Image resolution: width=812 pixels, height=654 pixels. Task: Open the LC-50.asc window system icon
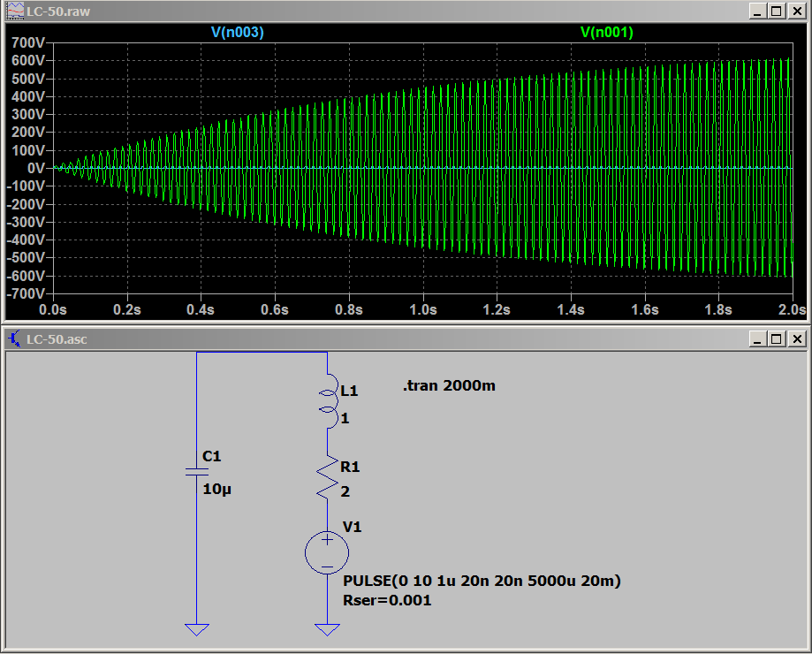(x=14, y=338)
